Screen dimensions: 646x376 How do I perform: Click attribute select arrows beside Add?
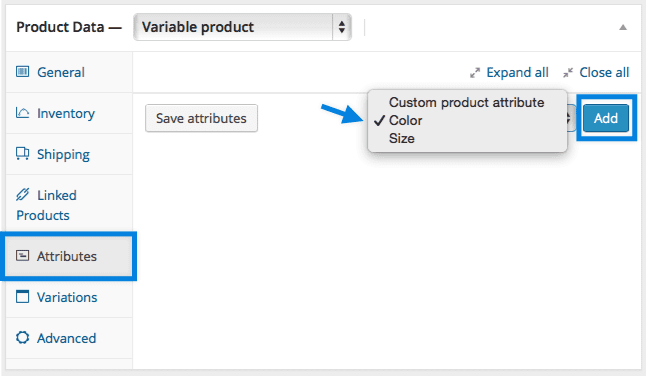[570, 119]
